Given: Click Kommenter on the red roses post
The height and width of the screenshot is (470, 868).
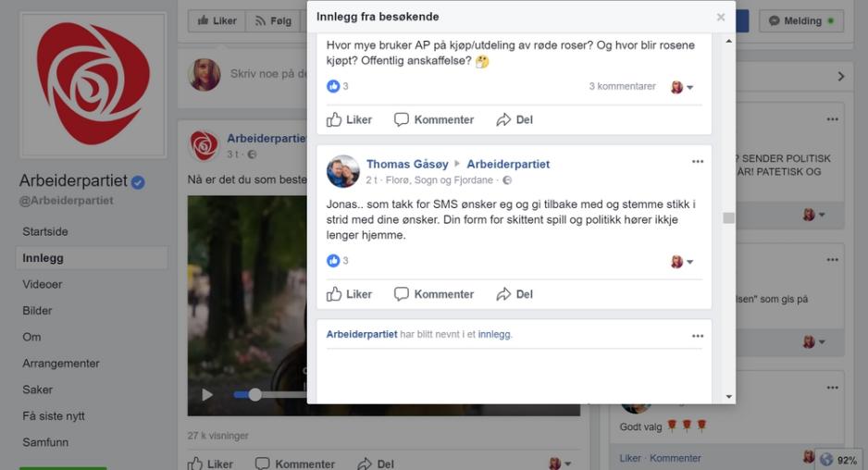Looking at the screenshot, I should coord(434,119).
